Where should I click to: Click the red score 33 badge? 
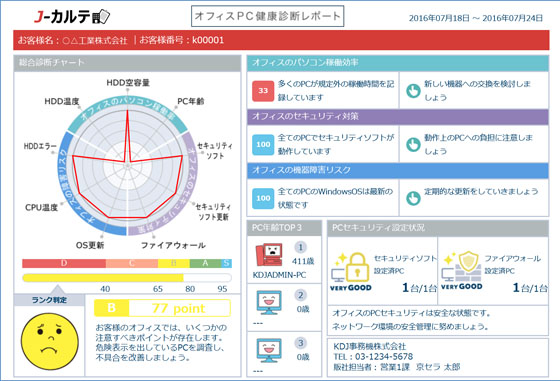tap(263, 91)
